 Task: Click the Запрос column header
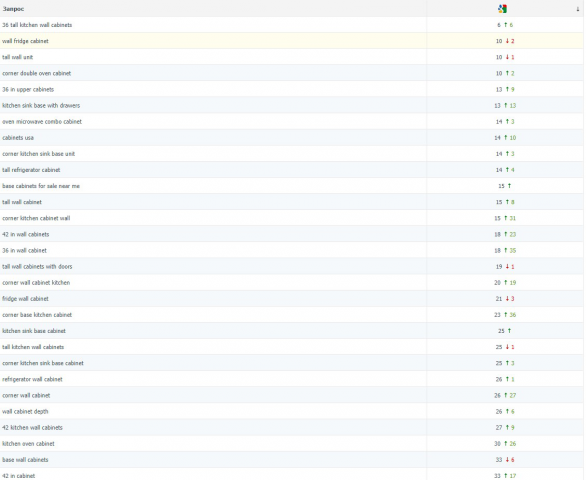click(213, 9)
